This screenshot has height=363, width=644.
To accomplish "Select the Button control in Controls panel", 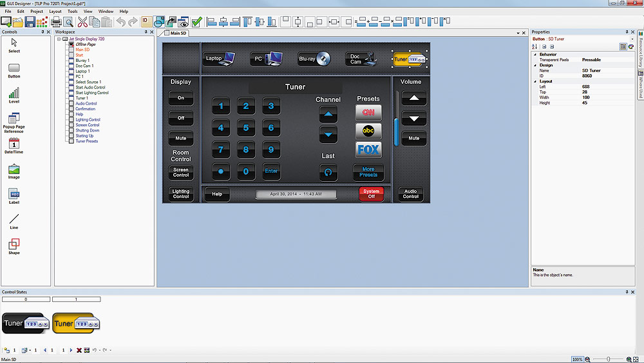I will tap(14, 70).
